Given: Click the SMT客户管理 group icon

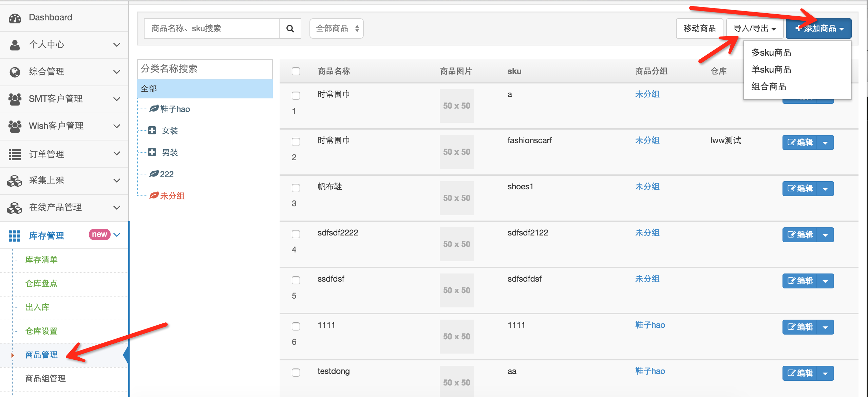Looking at the screenshot, I should pyautogui.click(x=15, y=99).
